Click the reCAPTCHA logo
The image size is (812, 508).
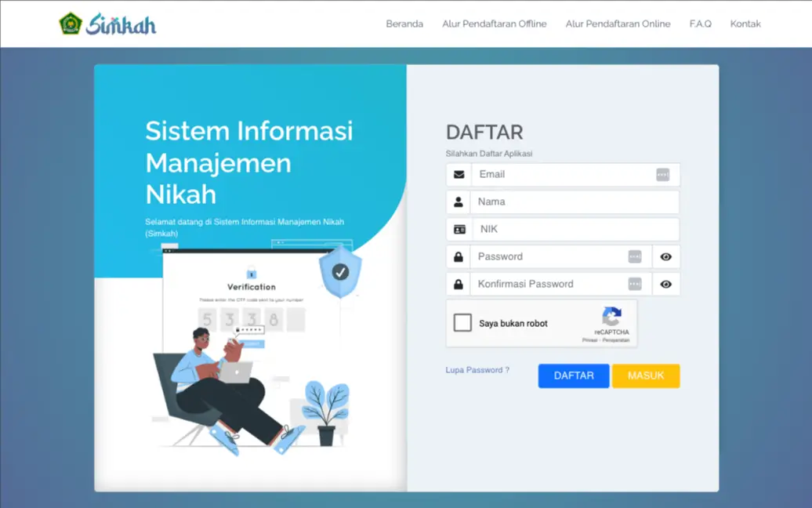click(x=611, y=316)
